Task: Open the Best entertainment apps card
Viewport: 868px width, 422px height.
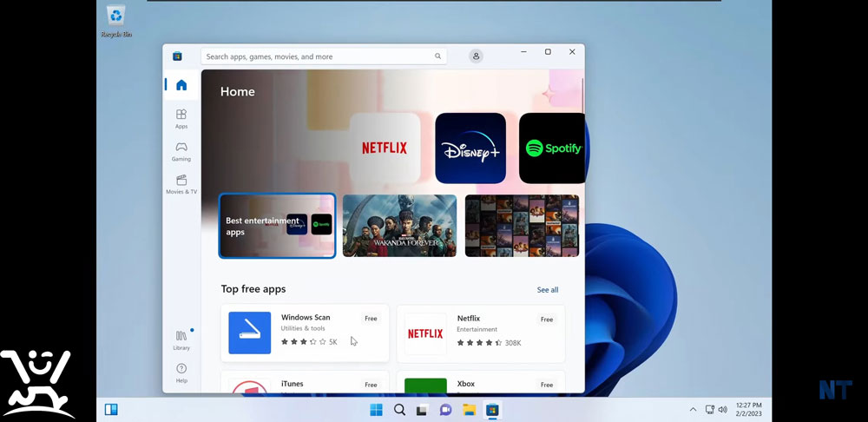Action: 278,226
